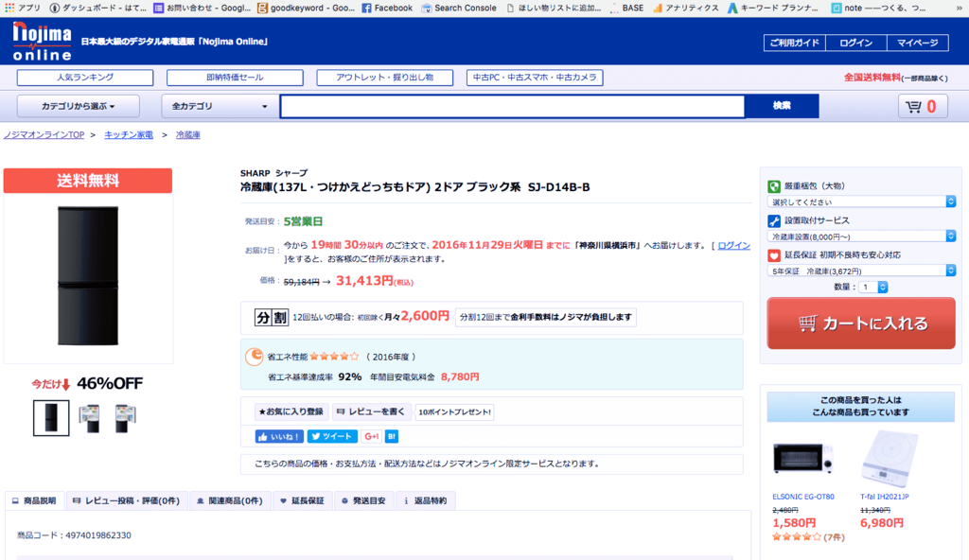
Task: Open the ほしい物リストに追加 bookmark
Action: 553,8
